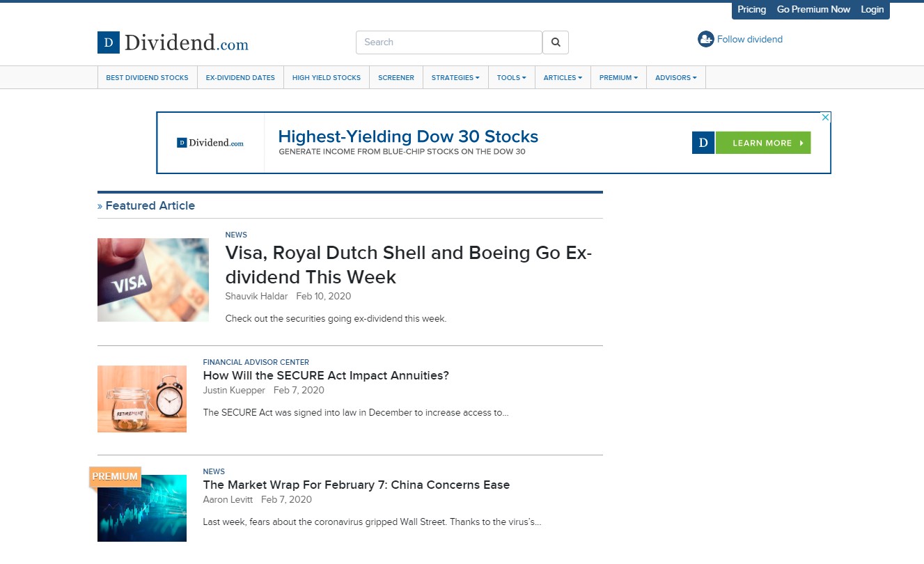Click author Justin Kuepper
The image size is (924, 564).
click(234, 391)
